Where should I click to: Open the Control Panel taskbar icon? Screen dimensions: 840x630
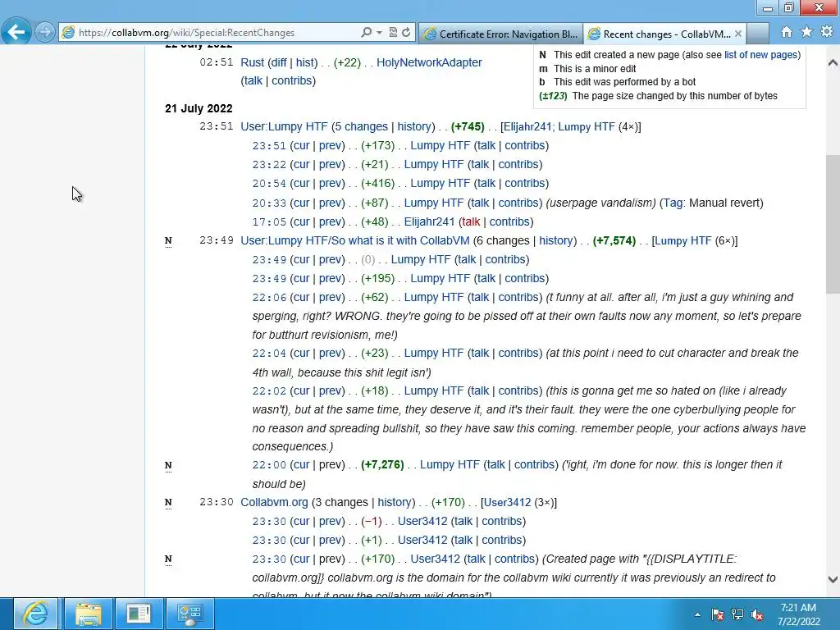pyautogui.click(x=190, y=614)
